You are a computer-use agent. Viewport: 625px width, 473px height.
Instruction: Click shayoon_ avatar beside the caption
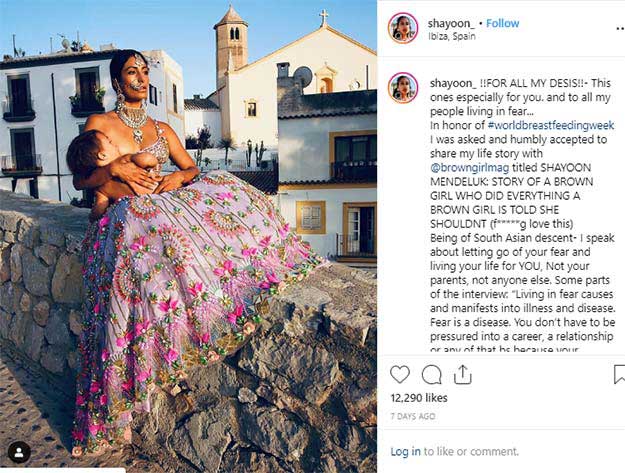point(403,88)
